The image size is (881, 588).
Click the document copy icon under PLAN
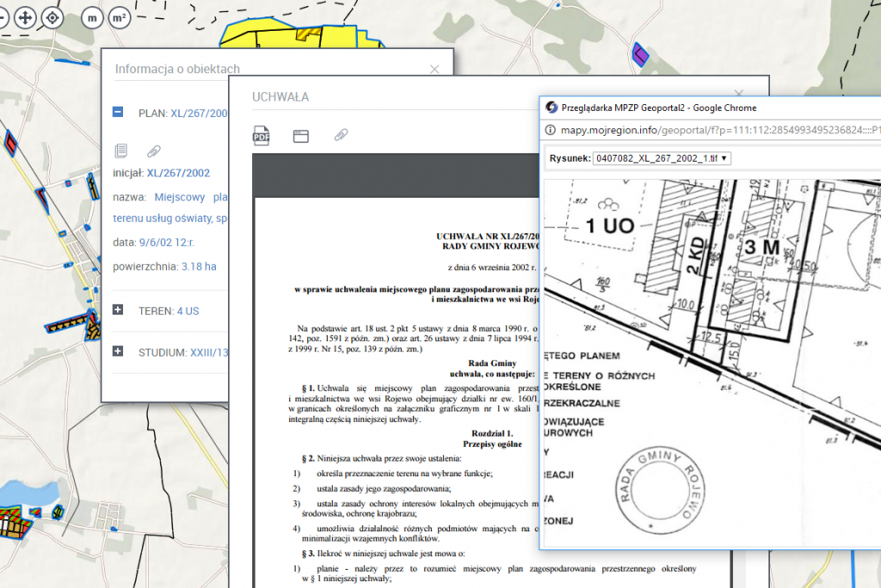tap(121, 150)
